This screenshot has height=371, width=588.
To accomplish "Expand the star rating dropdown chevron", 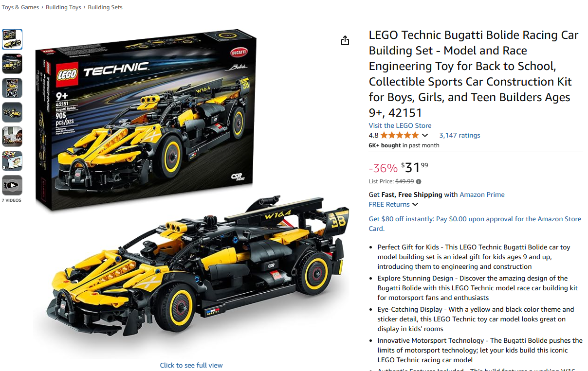I will 425,136.
